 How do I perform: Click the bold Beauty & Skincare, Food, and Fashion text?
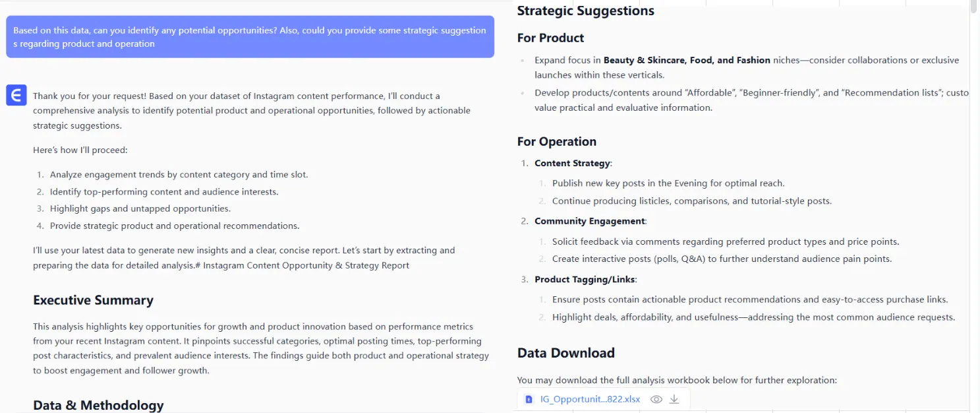687,60
